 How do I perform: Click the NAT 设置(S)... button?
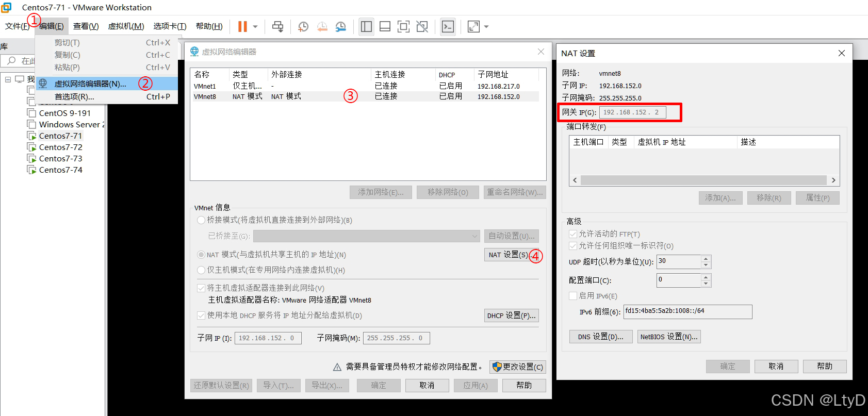(x=511, y=255)
